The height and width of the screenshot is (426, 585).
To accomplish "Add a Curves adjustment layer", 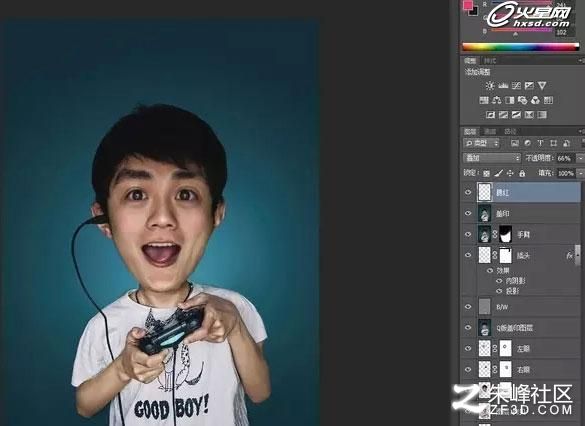I will pyautogui.click(x=516, y=86).
